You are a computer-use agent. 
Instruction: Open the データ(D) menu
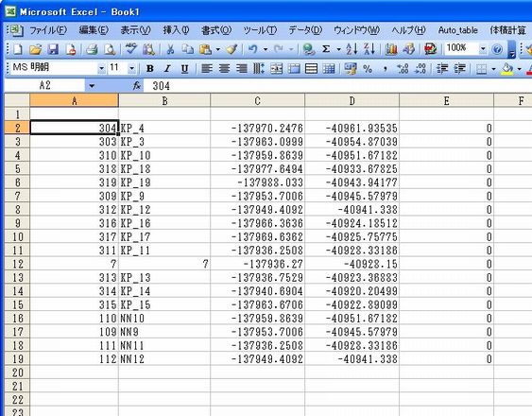[x=305, y=30]
